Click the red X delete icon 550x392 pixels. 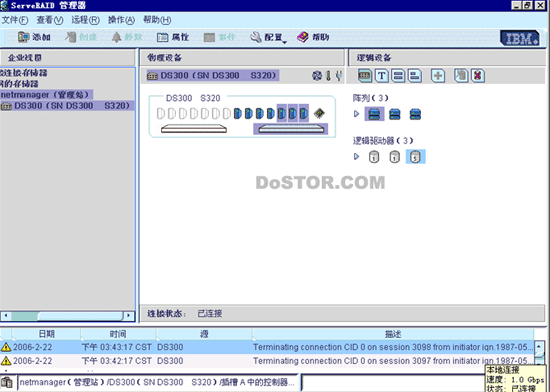point(478,76)
